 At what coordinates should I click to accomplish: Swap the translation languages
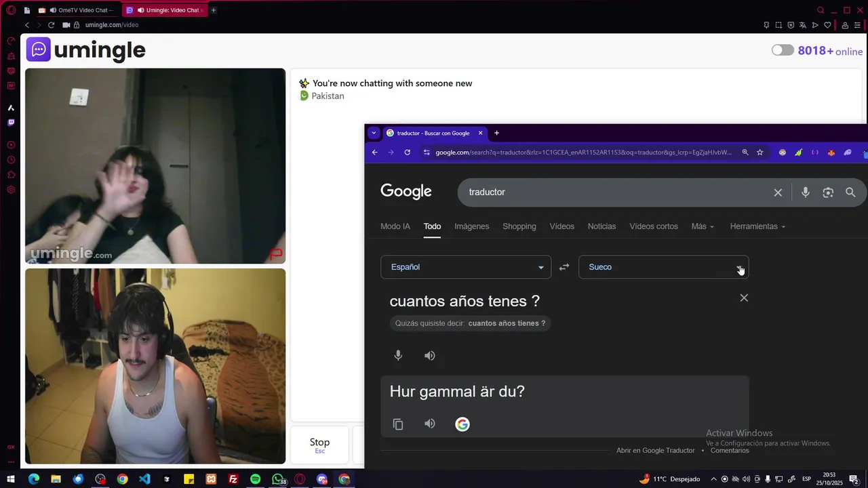tap(564, 267)
